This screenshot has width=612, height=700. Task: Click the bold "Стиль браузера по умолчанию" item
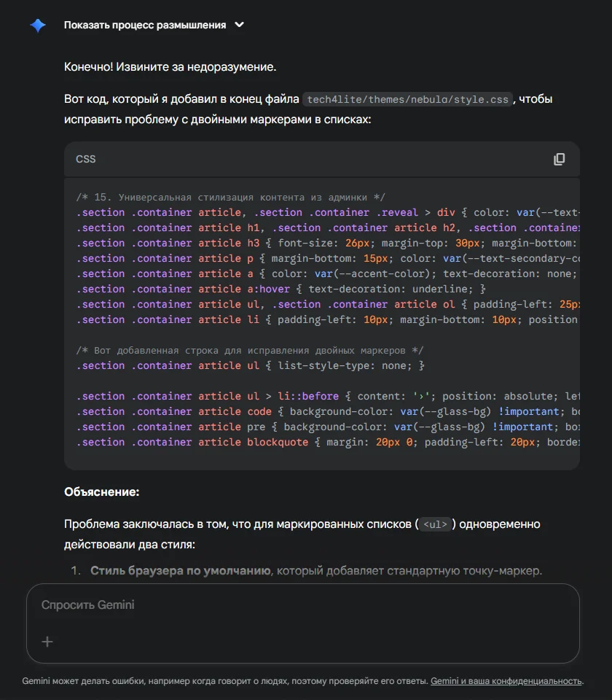tap(180, 570)
